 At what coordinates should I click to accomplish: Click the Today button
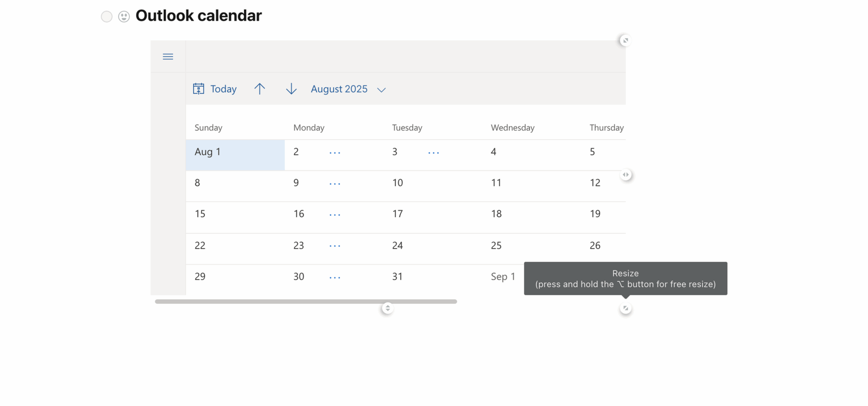223,89
